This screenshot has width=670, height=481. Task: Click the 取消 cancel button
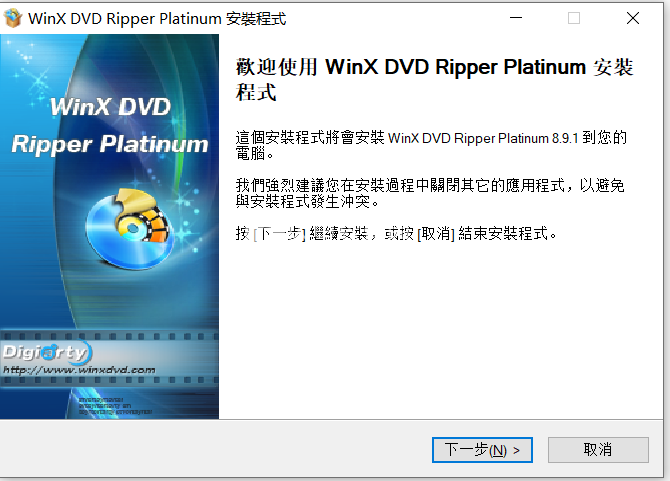(598, 449)
